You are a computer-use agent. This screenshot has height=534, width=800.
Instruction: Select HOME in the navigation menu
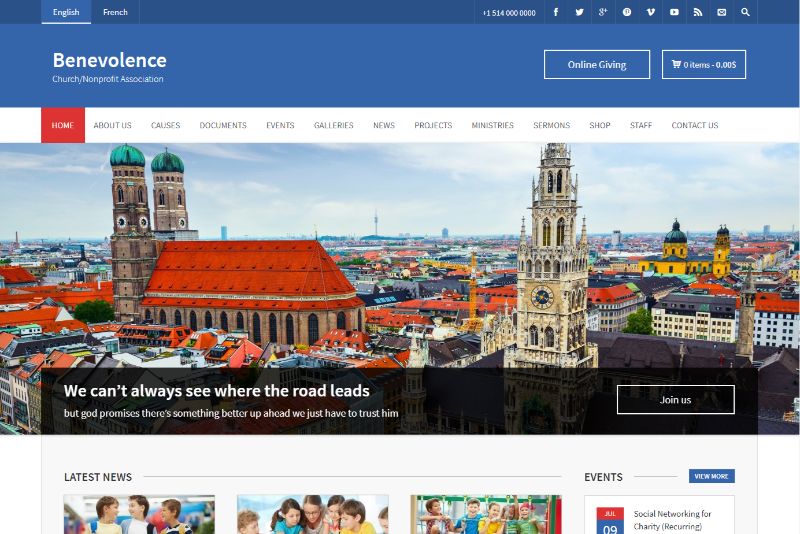click(63, 125)
